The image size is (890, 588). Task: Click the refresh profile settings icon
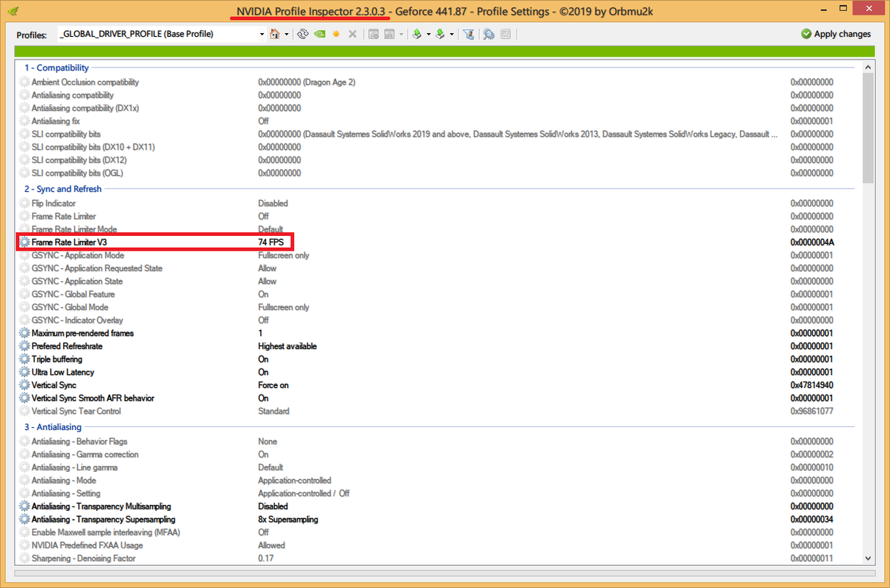click(x=303, y=34)
